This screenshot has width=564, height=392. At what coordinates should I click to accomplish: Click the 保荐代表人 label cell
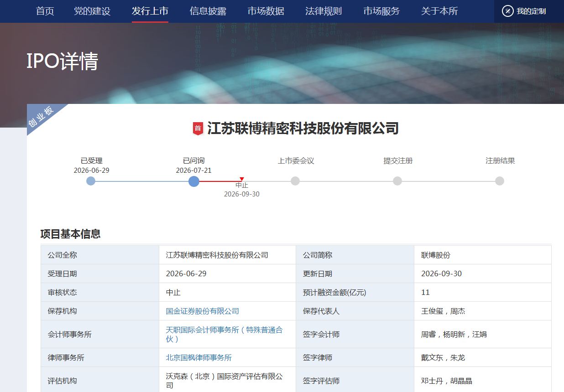[355, 311]
